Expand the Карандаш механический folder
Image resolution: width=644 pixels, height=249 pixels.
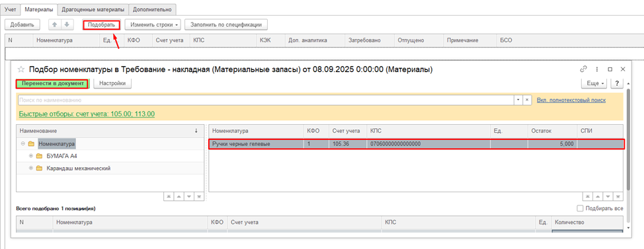(x=31, y=168)
